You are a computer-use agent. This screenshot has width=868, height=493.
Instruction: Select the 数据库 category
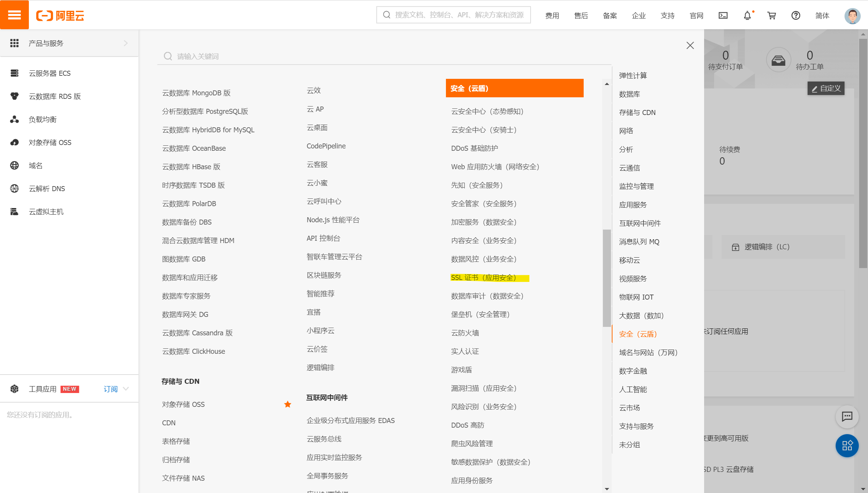click(x=629, y=94)
